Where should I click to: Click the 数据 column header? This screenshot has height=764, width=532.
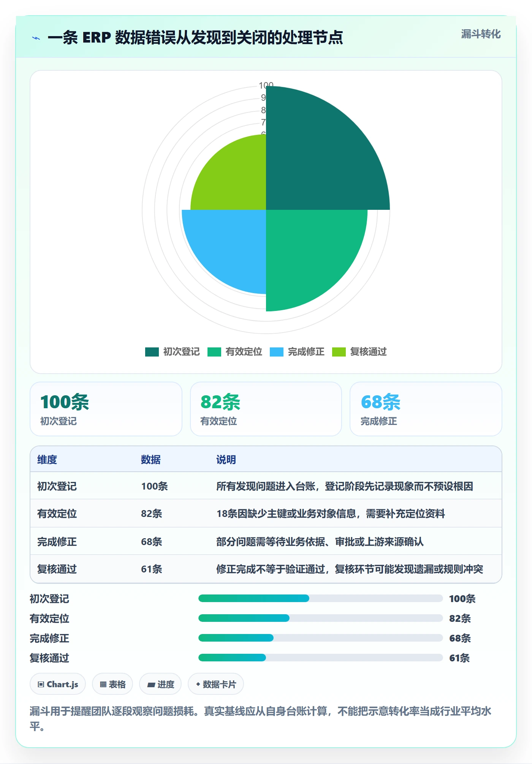click(151, 460)
